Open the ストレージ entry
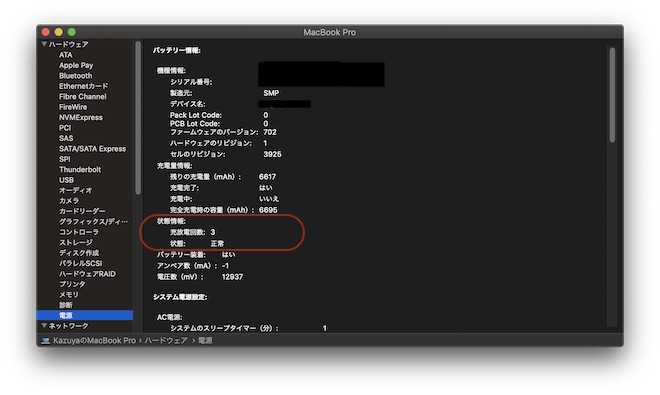Viewport: 660px width, 395px height. (75, 243)
